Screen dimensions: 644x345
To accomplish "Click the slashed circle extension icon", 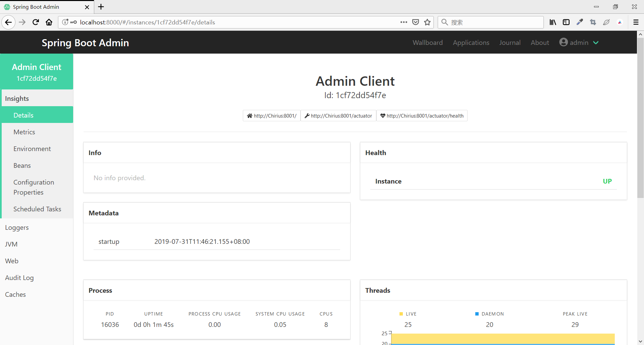I will pos(606,22).
